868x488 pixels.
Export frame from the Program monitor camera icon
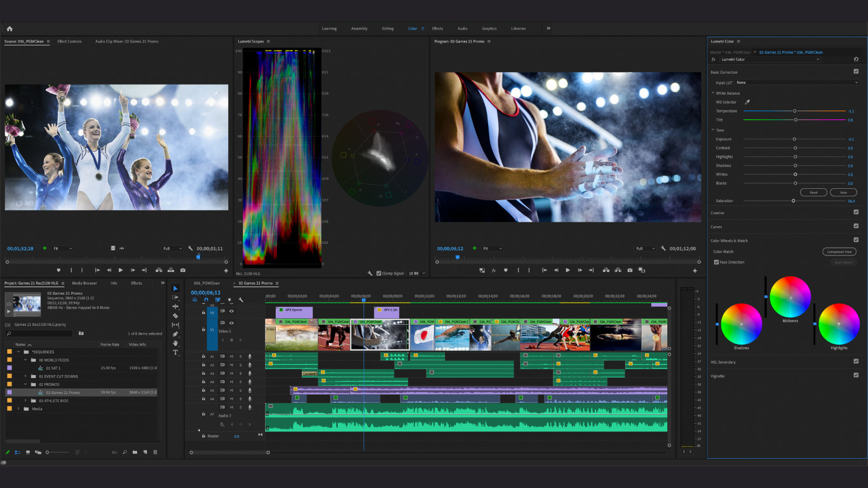point(630,270)
